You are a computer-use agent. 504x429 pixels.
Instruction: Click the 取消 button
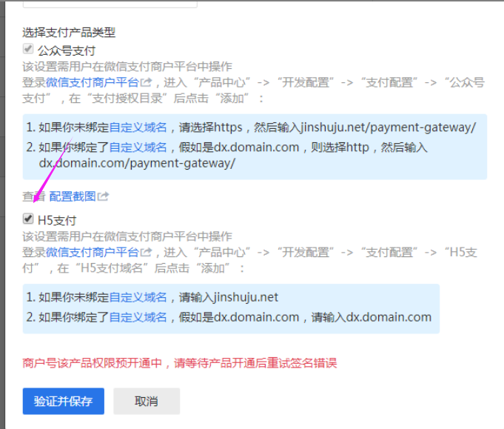click(x=147, y=401)
